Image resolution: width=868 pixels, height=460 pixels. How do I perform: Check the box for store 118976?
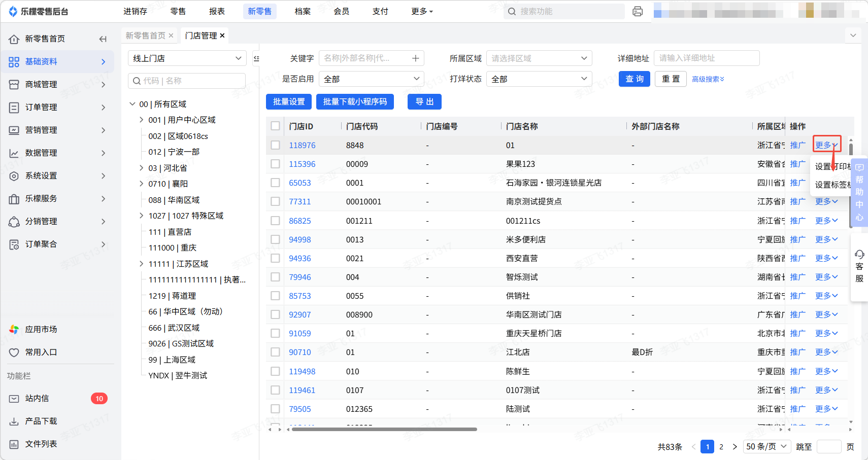(x=275, y=145)
